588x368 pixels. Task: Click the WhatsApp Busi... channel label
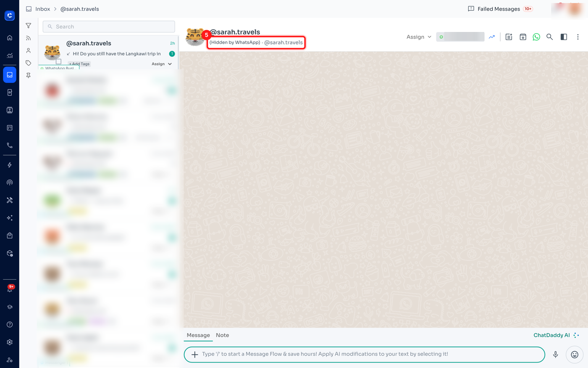click(59, 68)
